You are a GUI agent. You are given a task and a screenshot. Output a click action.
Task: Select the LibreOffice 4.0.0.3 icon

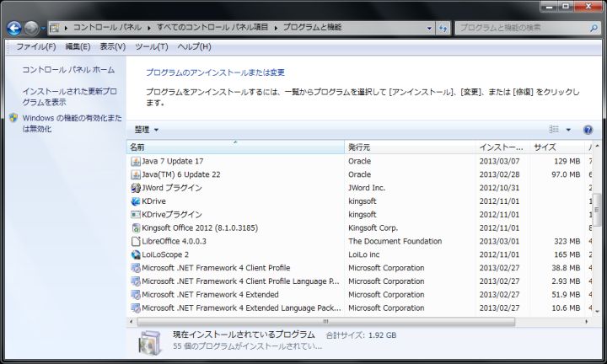136,241
